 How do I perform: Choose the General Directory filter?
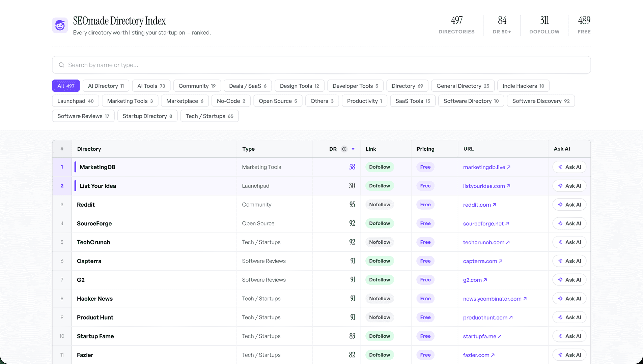coord(463,86)
